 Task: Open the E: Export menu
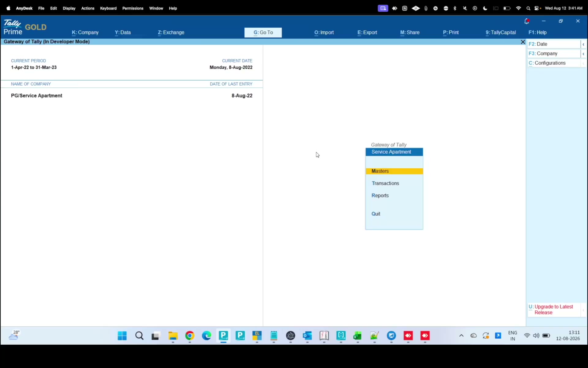coord(367,33)
